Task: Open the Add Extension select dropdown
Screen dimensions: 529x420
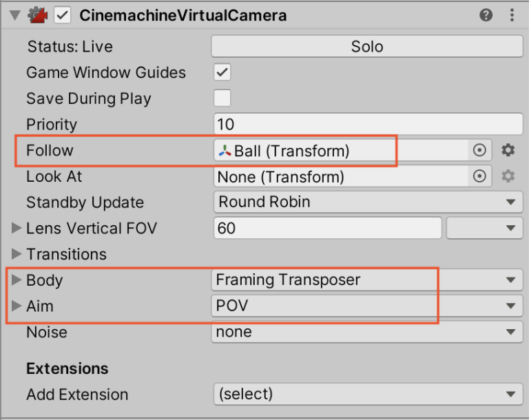Action: [367, 395]
